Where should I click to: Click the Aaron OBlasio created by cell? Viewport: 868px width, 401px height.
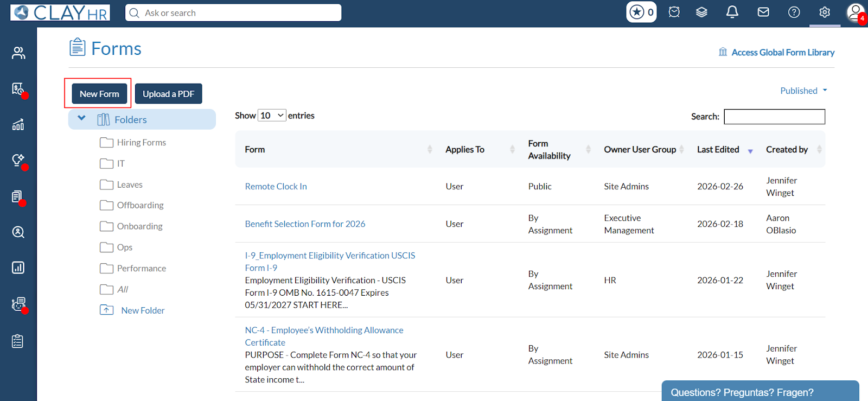(x=781, y=224)
